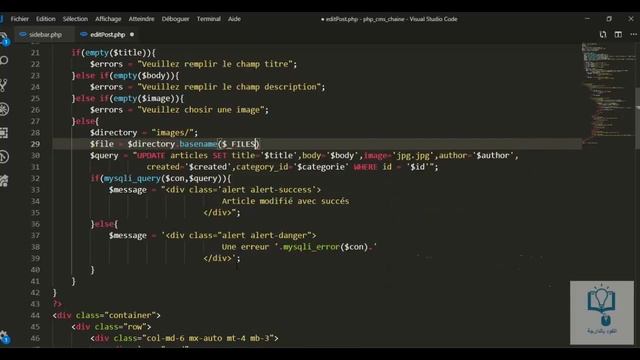Click the class="container" div on line 44
The height and width of the screenshot is (360, 640).
point(107,316)
